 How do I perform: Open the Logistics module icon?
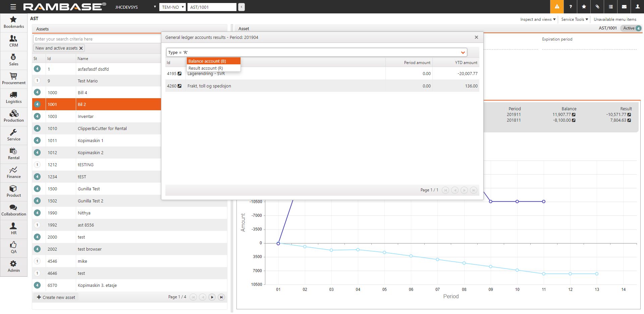point(13,98)
